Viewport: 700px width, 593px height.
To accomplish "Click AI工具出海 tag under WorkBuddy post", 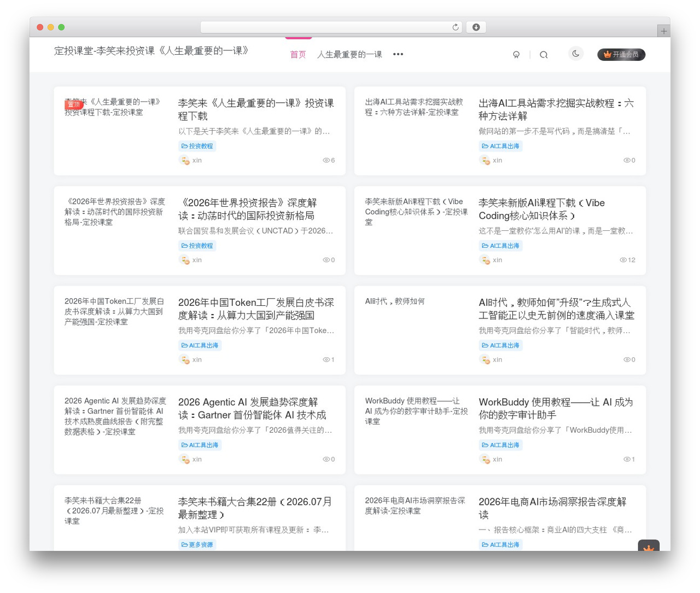I will [500, 445].
